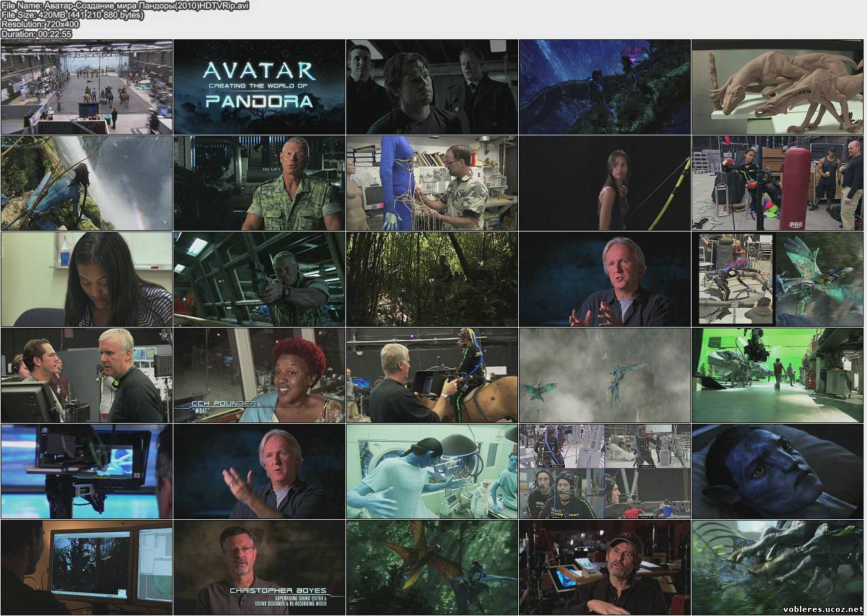Open the orange banshee flying in jungle frame
Viewport: 867px width, 616px height.
coord(432,567)
